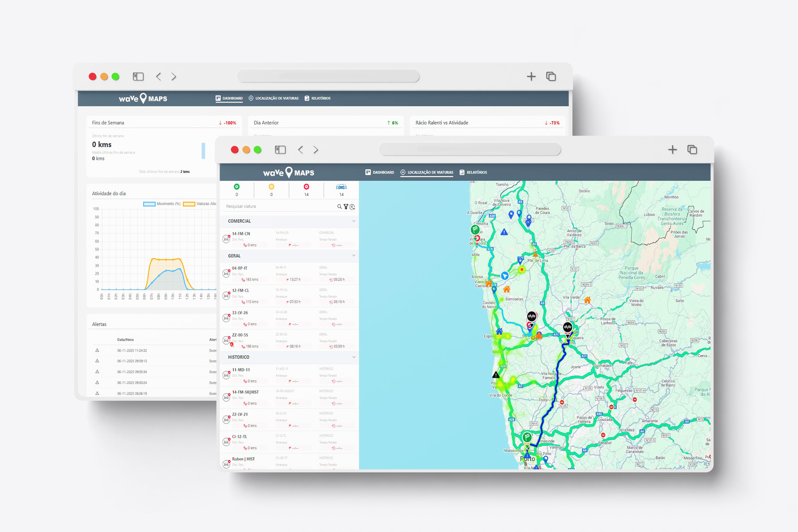The height and width of the screenshot is (532, 798).
Task: Click car icon of vehicle 04-RP-IT
Action: tap(226, 274)
